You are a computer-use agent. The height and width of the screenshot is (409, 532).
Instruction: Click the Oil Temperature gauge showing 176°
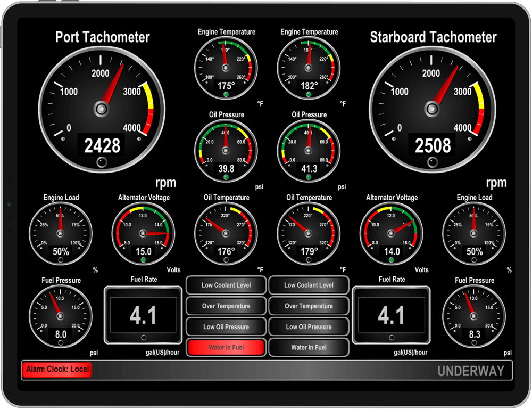226,233
